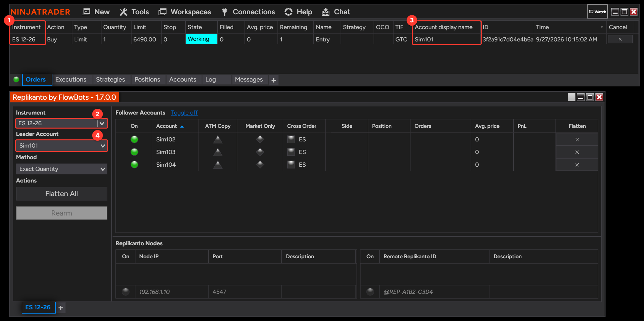Open the Leader Account dropdown
The image size is (644, 321).
tap(61, 146)
